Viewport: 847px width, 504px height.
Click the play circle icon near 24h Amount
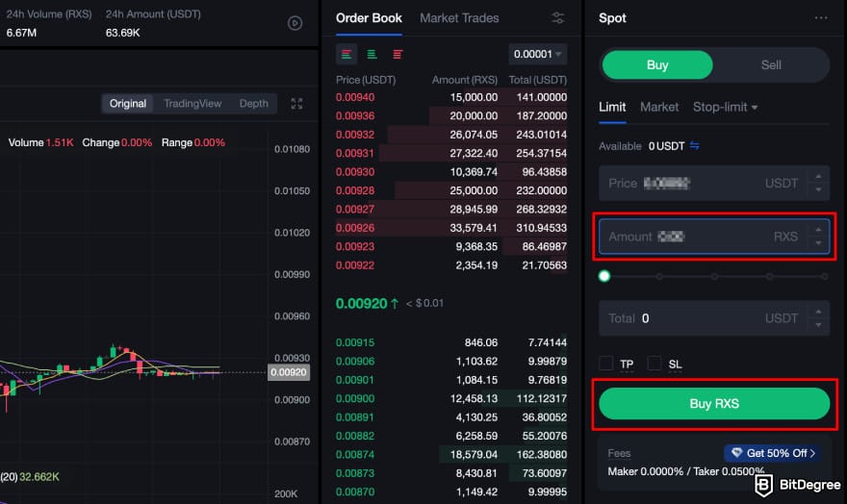295,23
